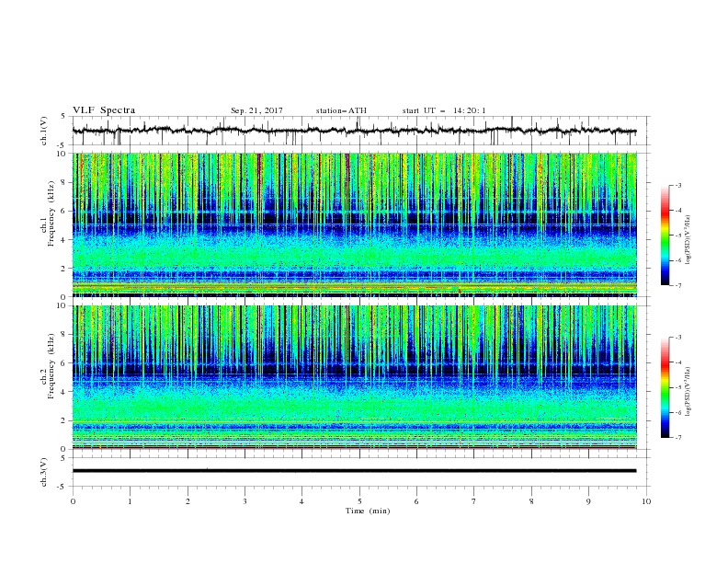
Task: Click the time axis tick label '7'
Action: coord(474,501)
